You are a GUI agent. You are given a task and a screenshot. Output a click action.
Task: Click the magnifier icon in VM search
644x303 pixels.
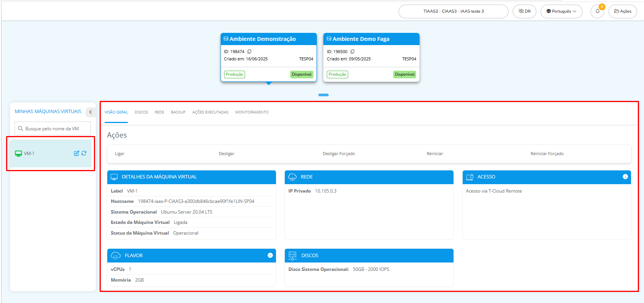coord(21,129)
